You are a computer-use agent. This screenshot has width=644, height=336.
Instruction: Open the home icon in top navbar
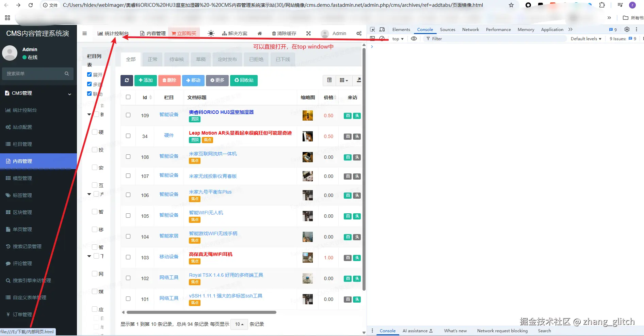(x=260, y=33)
